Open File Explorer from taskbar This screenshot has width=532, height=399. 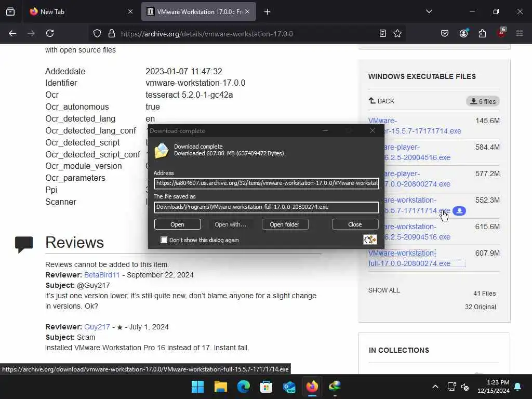pos(220,387)
